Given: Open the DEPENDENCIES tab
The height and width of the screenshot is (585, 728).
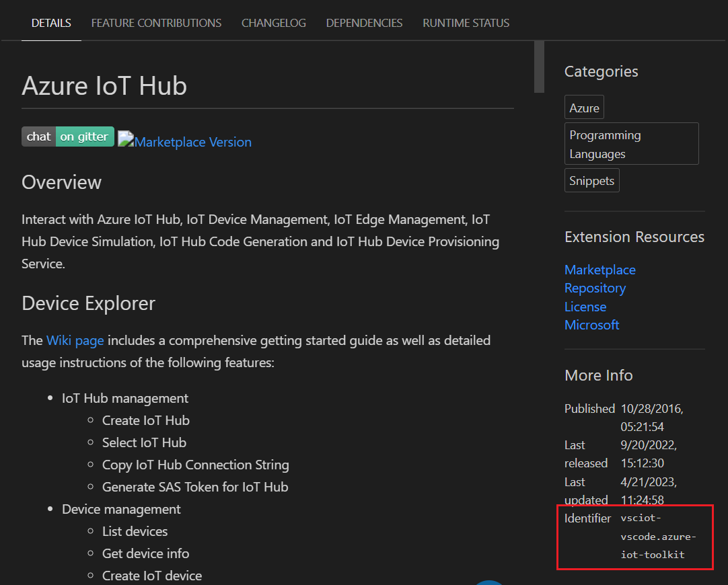Looking at the screenshot, I should pos(364,22).
